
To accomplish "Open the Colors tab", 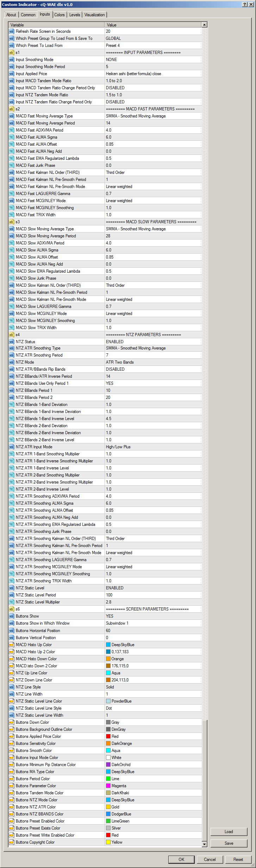I will (59, 15).
